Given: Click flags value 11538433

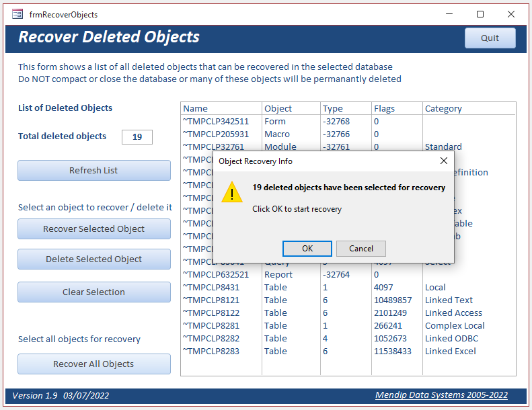Looking at the screenshot, I should 393,352.
